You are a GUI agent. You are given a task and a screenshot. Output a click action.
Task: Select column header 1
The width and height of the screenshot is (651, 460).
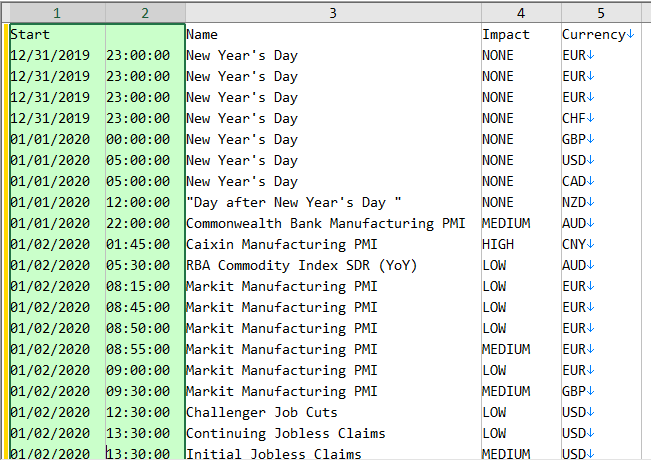pyautogui.click(x=57, y=13)
